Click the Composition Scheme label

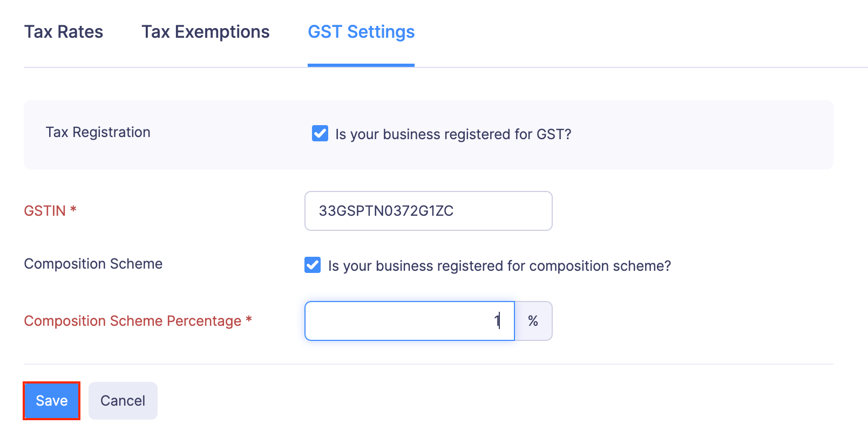click(93, 264)
